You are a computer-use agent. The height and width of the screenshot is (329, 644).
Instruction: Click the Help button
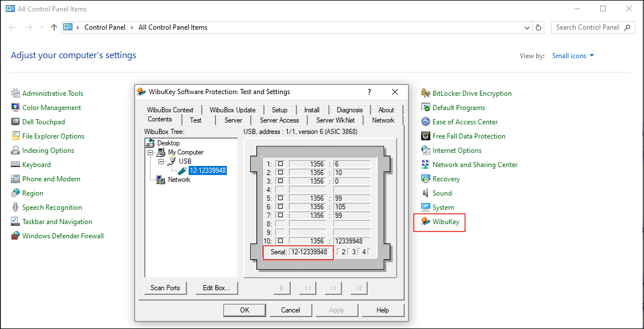383,310
